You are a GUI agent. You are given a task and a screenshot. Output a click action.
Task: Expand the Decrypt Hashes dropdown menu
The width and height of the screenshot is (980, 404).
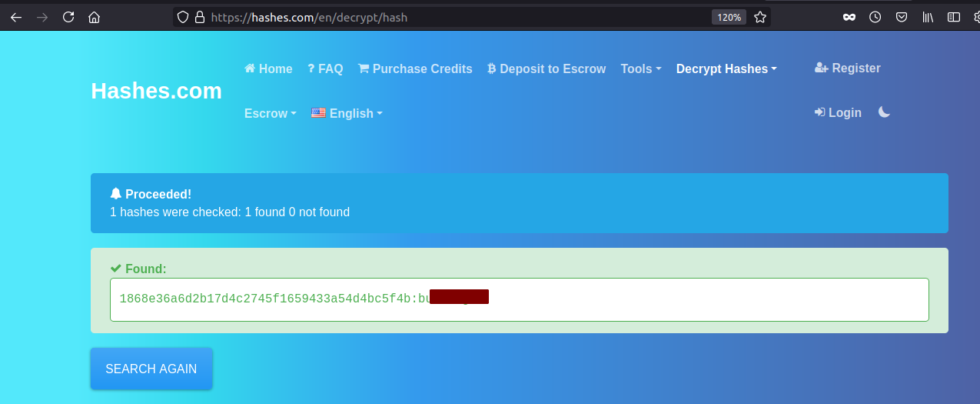726,68
